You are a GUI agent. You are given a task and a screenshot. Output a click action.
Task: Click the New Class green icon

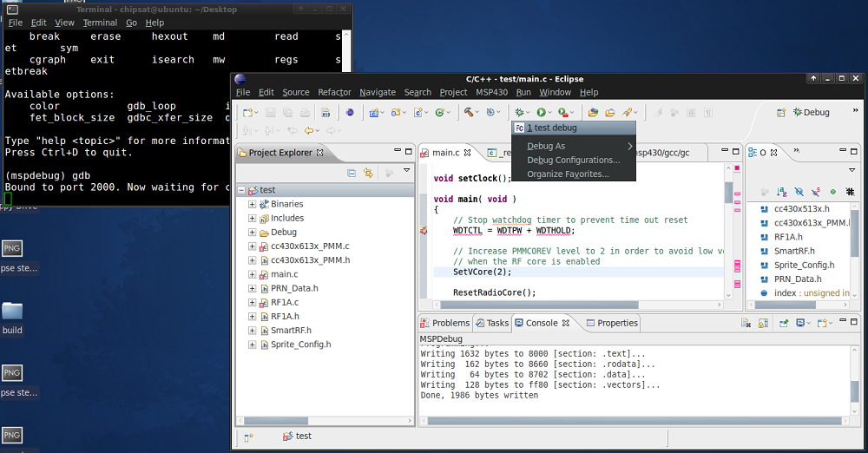[439, 113]
